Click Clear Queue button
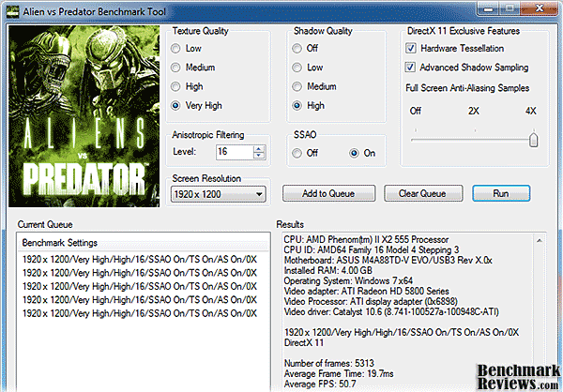Image resolution: width=563 pixels, height=392 pixels. tap(423, 193)
